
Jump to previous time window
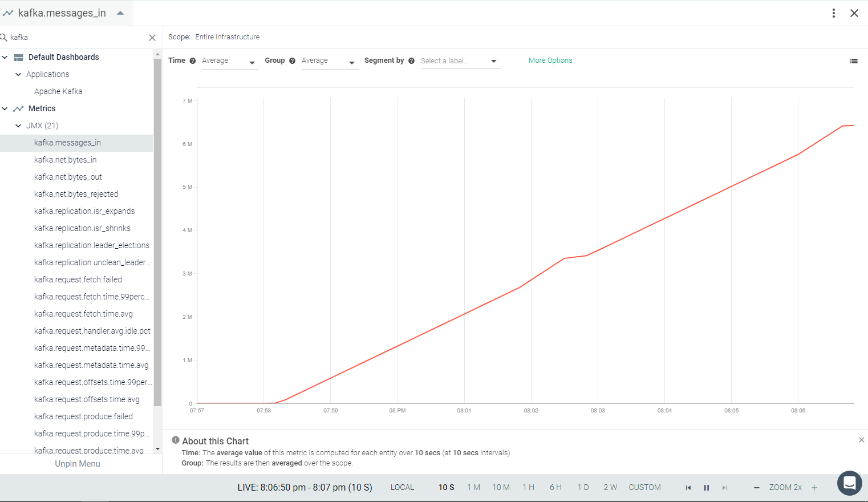(x=688, y=488)
